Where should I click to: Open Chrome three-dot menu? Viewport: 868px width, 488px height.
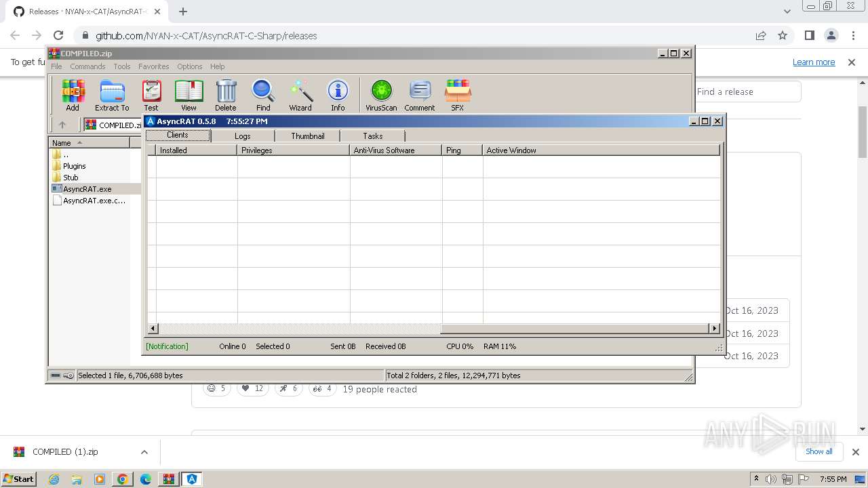coord(852,35)
